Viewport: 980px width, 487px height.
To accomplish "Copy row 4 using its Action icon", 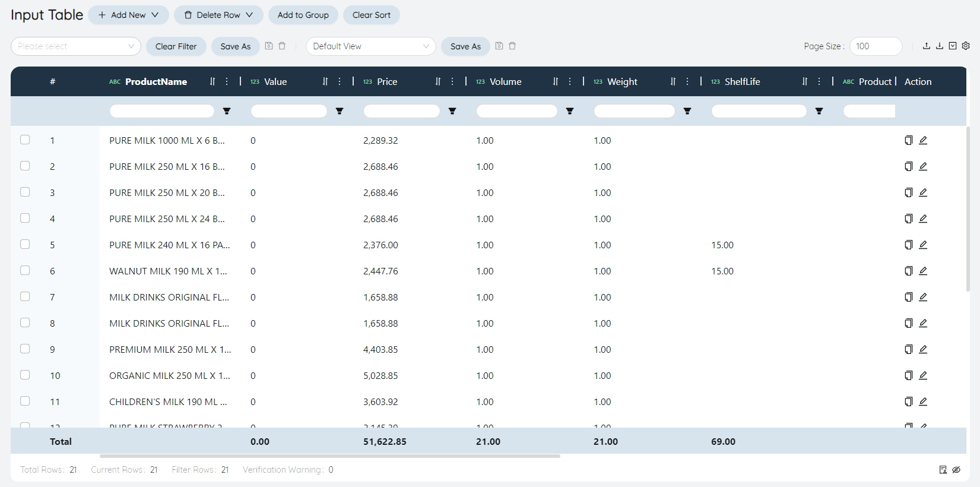I will click(x=908, y=219).
